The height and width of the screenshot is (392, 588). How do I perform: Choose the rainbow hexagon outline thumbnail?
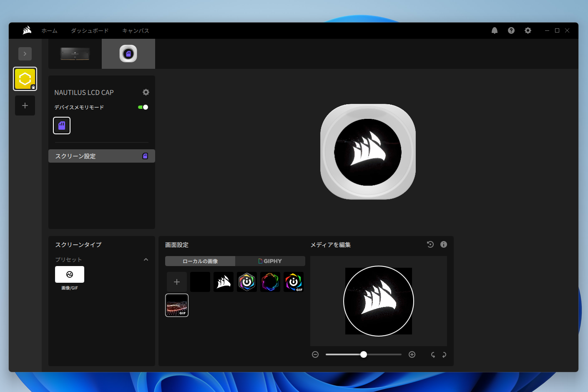270,282
